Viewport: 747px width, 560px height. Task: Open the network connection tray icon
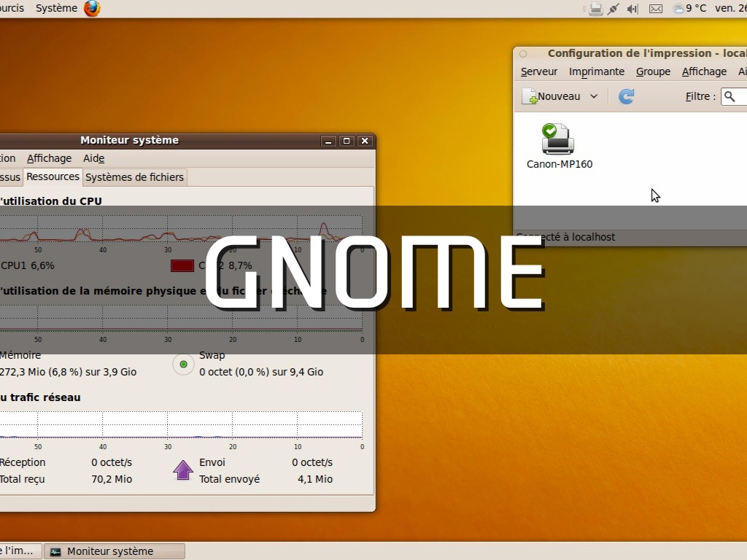614,9
